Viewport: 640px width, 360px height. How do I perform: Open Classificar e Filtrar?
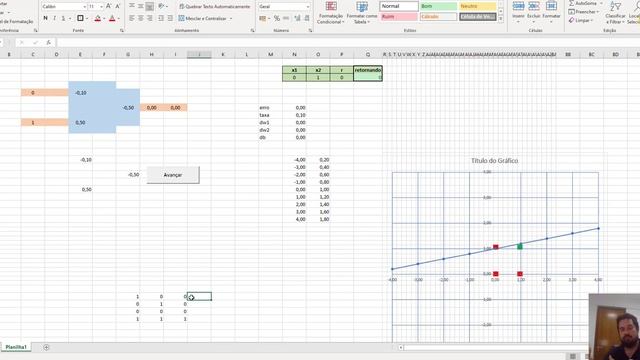click(x=615, y=13)
